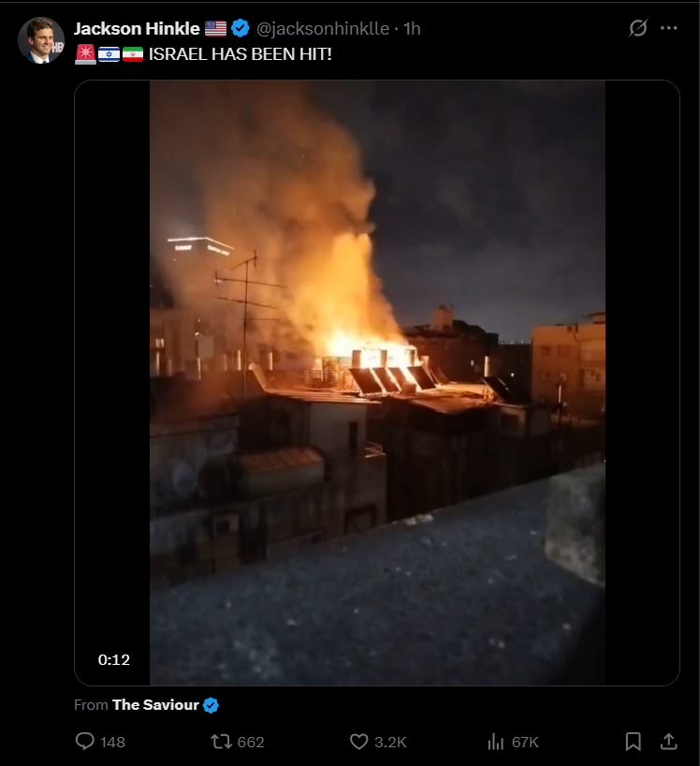Click the tweet text ISRAEL HAS BEEN HIT!
700x766 pixels.
241,53
